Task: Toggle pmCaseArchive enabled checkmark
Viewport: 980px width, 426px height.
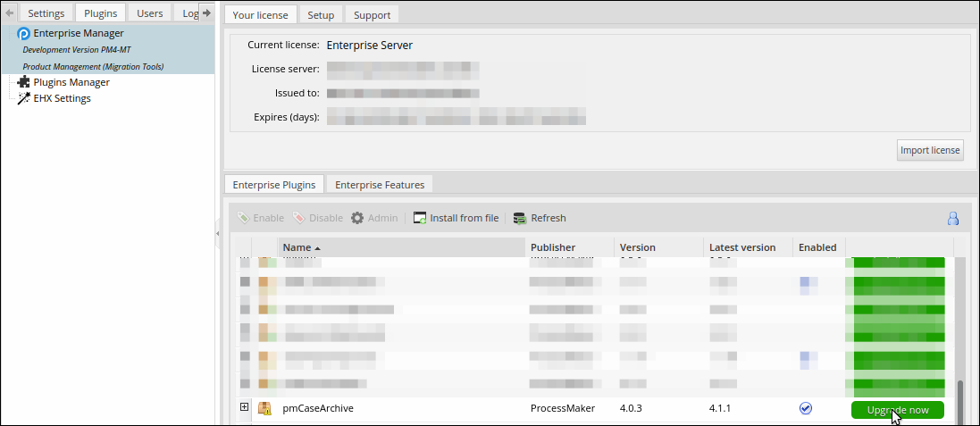Action: click(x=806, y=408)
